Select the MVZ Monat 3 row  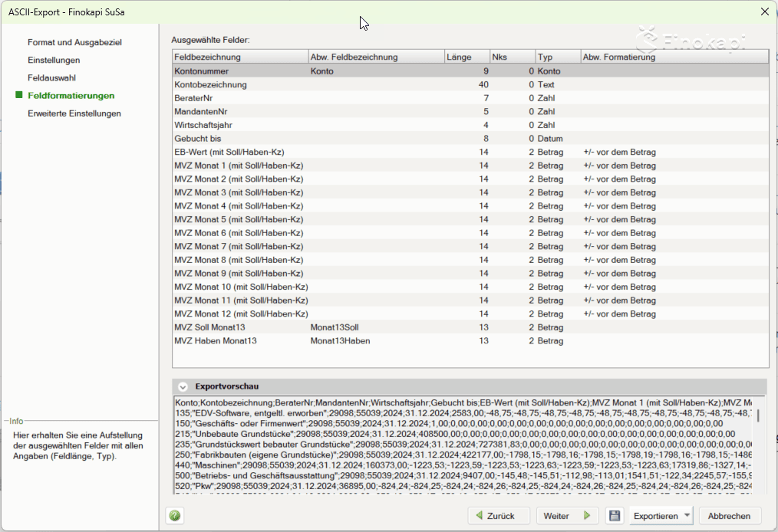pyautogui.click(x=470, y=192)
